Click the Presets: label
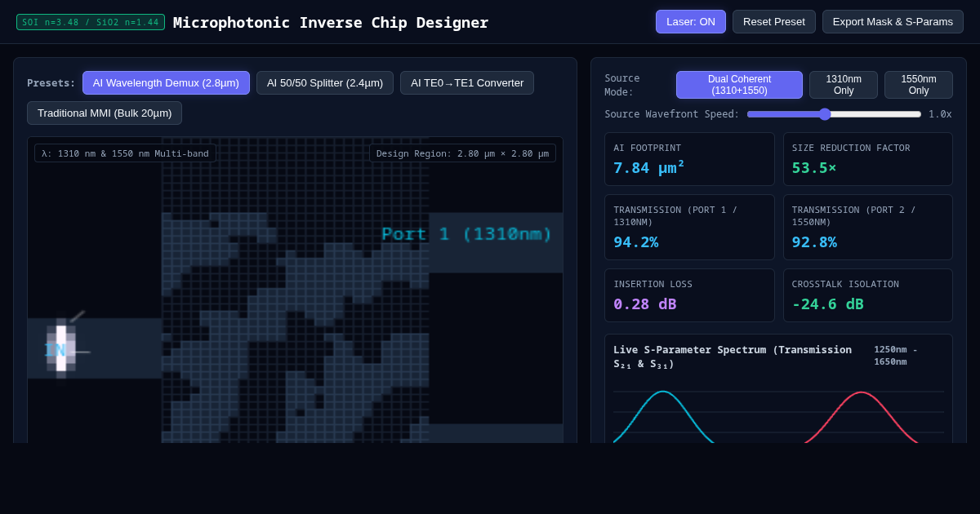This screenshot has height=514, width=980. (51, 82)
